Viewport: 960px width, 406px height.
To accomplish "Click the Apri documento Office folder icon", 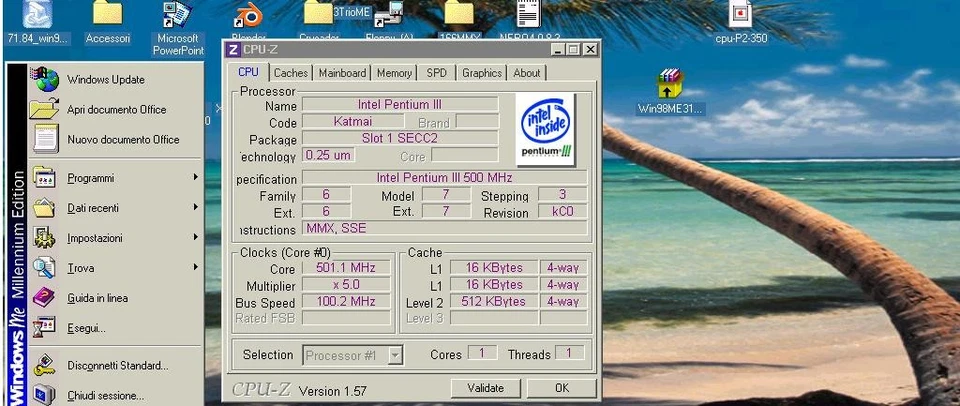I will click(44, 109).
